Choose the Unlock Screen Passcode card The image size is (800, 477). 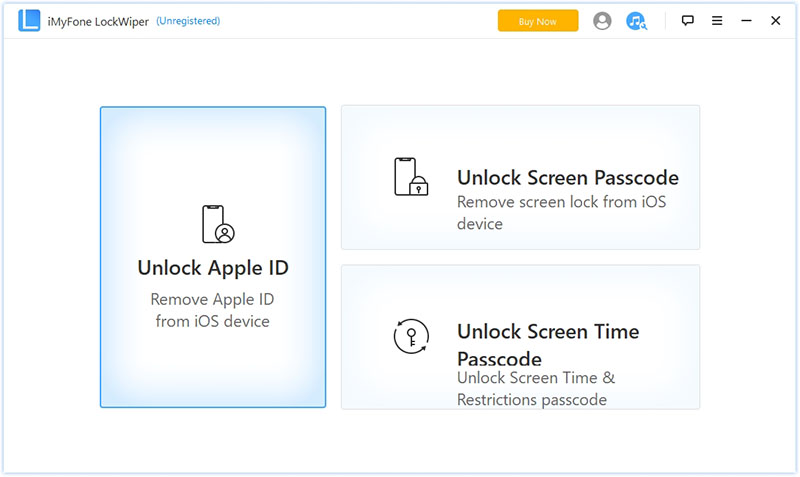520,178
